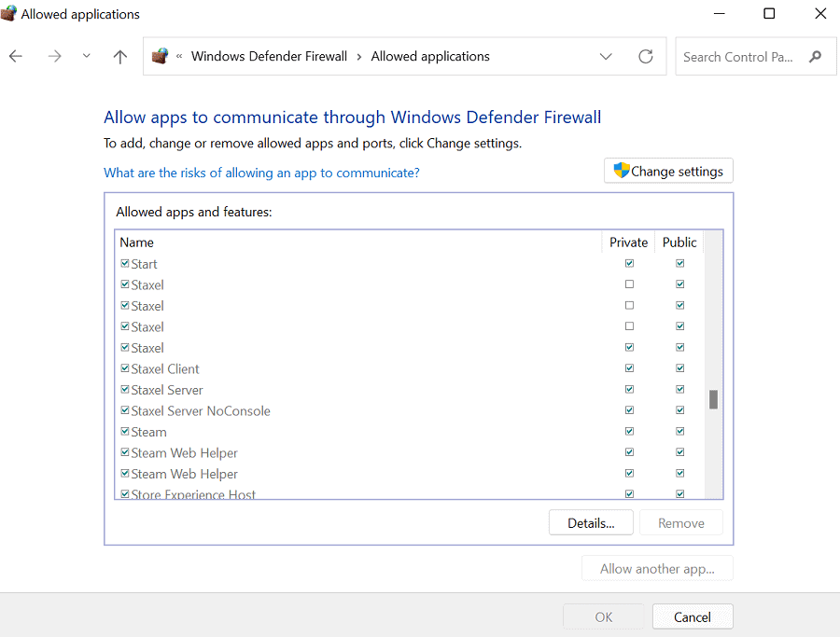Toggle Public checkbox for Start
Viewport: 840px width, 637px height.
pyautogui.click(x=679, y=263)
